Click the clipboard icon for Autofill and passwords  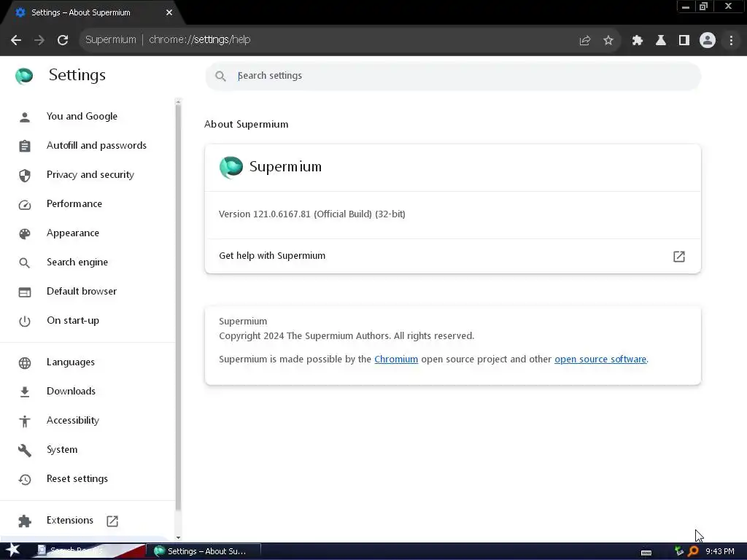[24, 146]
